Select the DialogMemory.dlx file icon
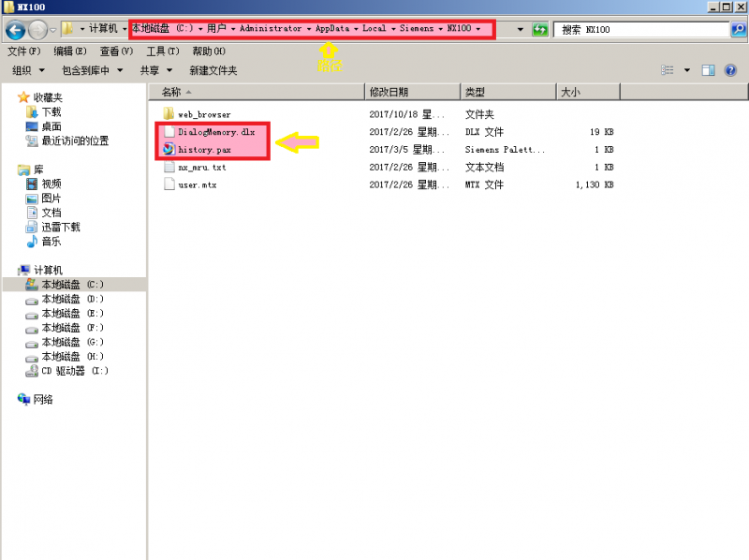Viewport: 749px width, 560px height. (169, 131)
